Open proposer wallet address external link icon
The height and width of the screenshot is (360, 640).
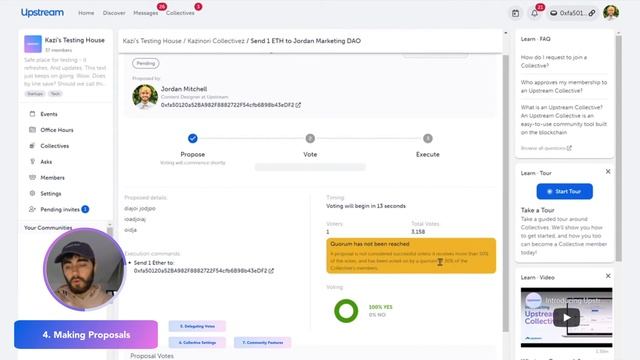298,105
